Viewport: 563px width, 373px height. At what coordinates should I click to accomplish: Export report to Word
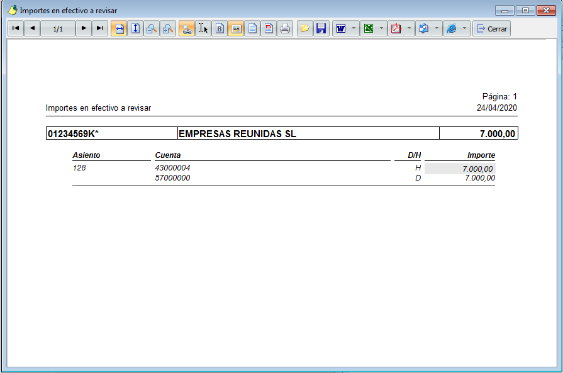[x=340, y=28]
